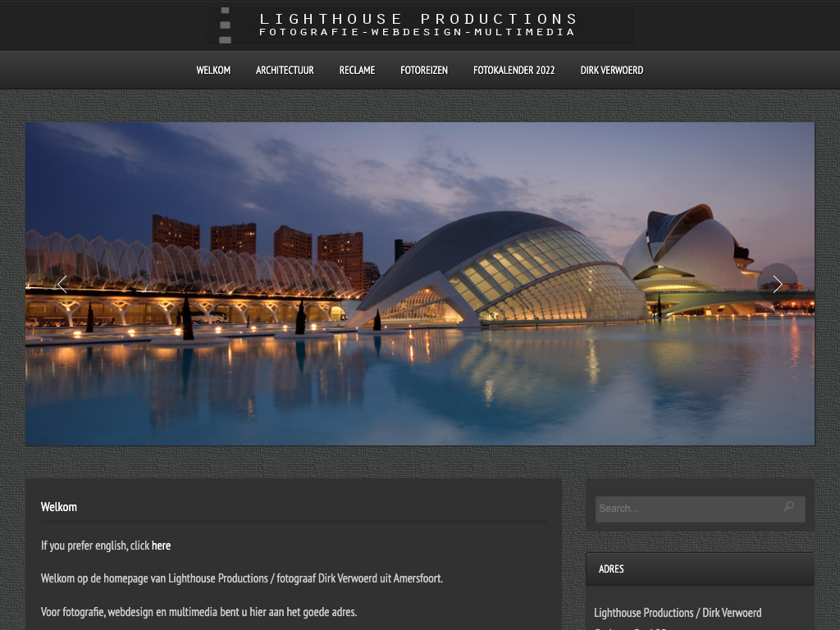
Task: Navigate to Fotokalender 2022
Action: (x=514, y=71)
